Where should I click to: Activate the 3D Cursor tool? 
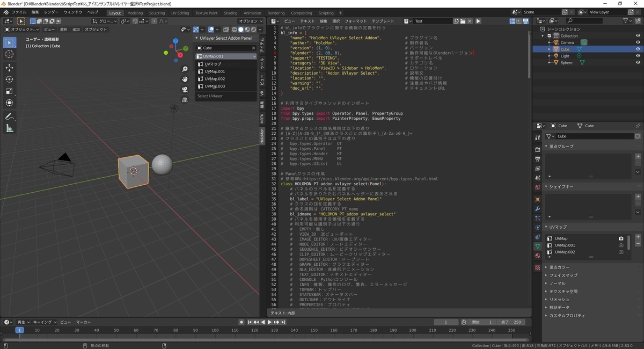coord(9,54)
